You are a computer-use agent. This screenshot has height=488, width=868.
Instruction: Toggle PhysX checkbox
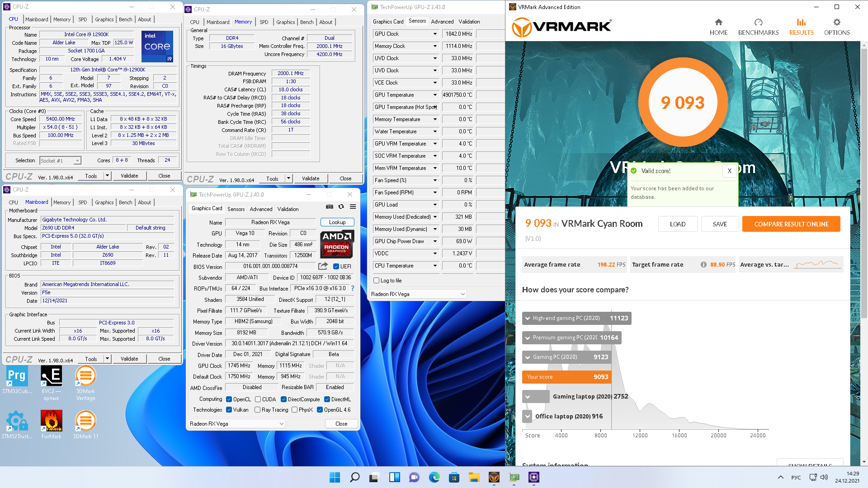(x=294, y=410)
